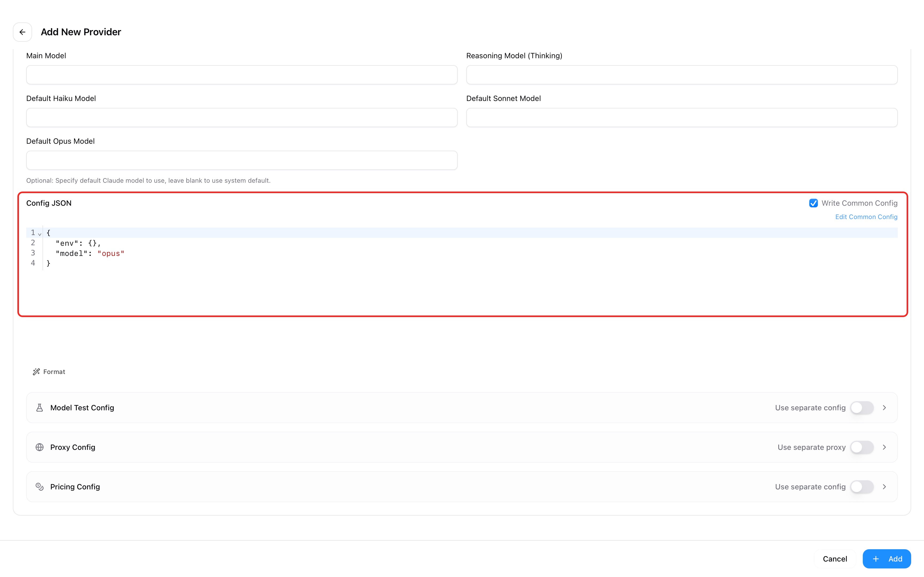924x577 pixels.
Task: Turn on Use separate proxy toggle
Action: [862, 447]
